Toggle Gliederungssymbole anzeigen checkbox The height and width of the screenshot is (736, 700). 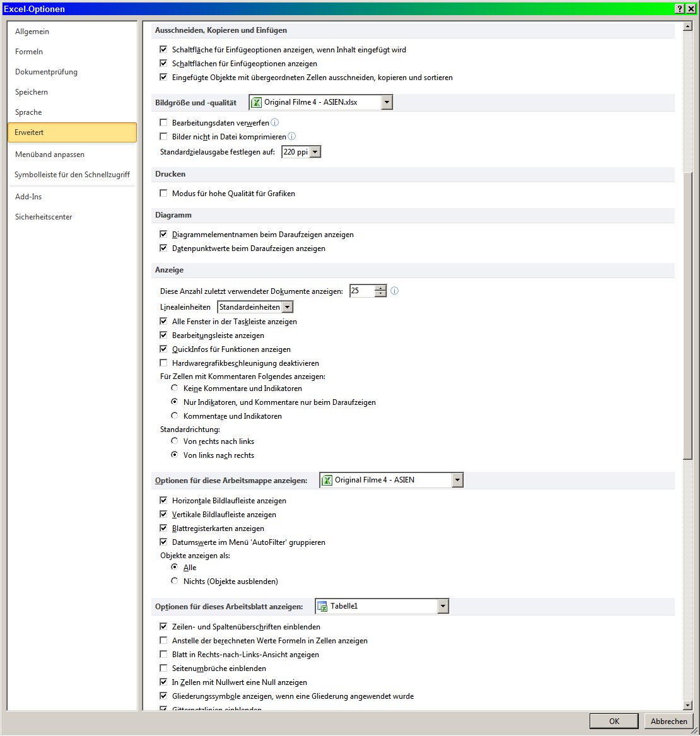coord(163,696)
